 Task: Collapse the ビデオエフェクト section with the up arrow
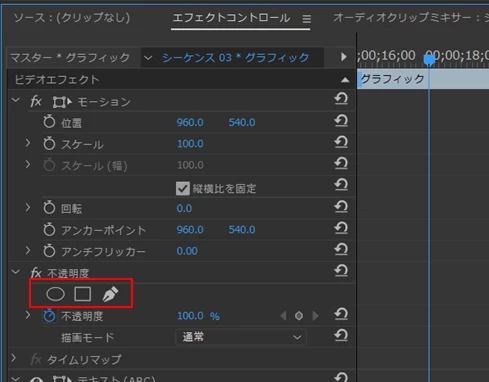click(345, 80)
